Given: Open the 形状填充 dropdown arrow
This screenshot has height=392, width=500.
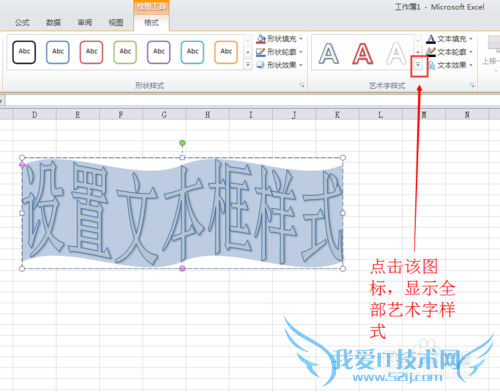Looking at the screenshot, I should [301, 39].
